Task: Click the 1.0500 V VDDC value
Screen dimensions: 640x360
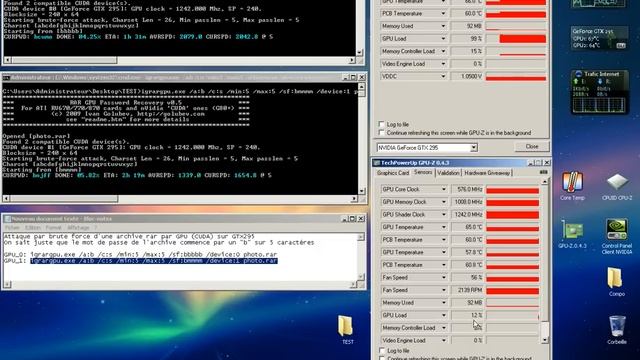Action: [x=467, y=76]
